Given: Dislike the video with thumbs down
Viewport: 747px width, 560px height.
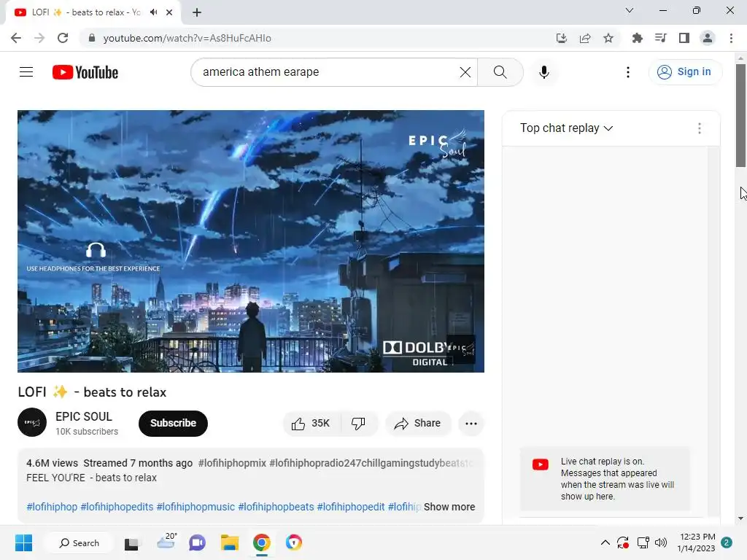Looking at the screenshot, I should (x=358, y=424).
